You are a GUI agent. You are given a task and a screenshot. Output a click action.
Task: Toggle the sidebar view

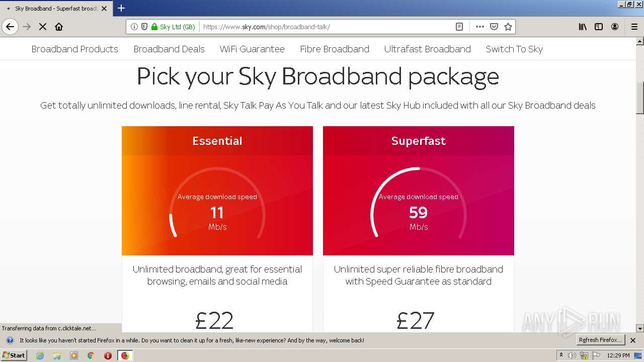(599, 27)
